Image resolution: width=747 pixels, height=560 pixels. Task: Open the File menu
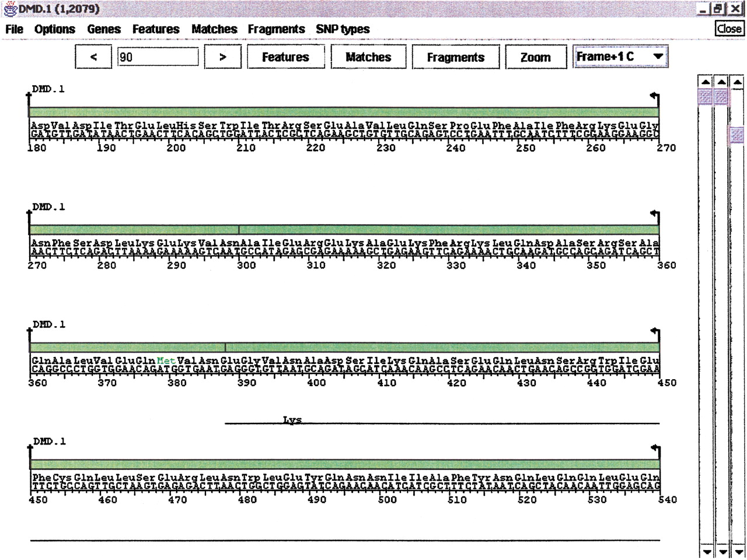pos(14,29)
